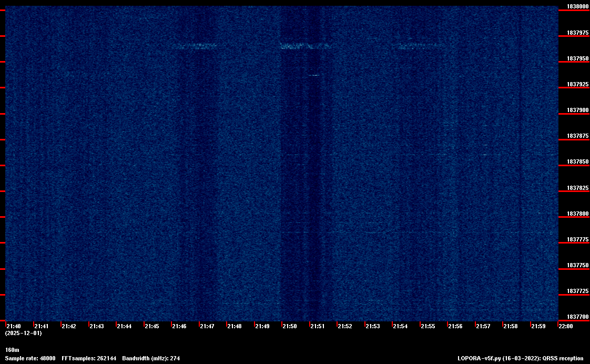Click the 21:57 time label
The image size is (590, 364).
tap(483, 326)
